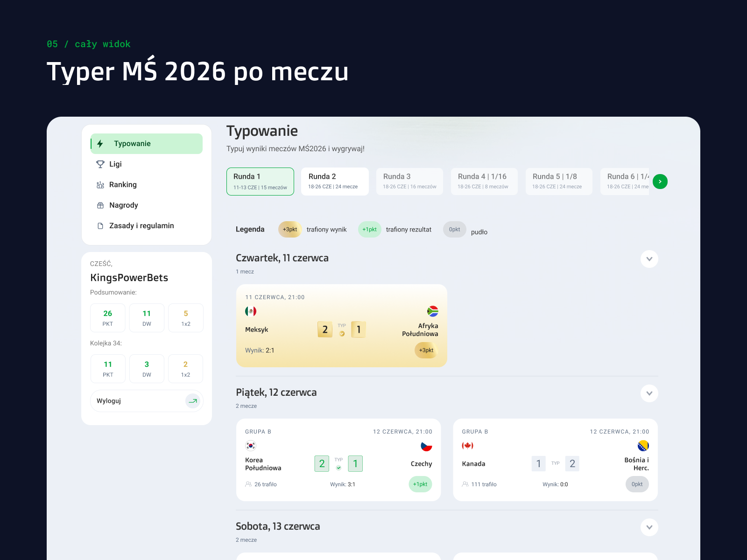Click Korea Południowa score box showing 2

[x=322, y=463]
